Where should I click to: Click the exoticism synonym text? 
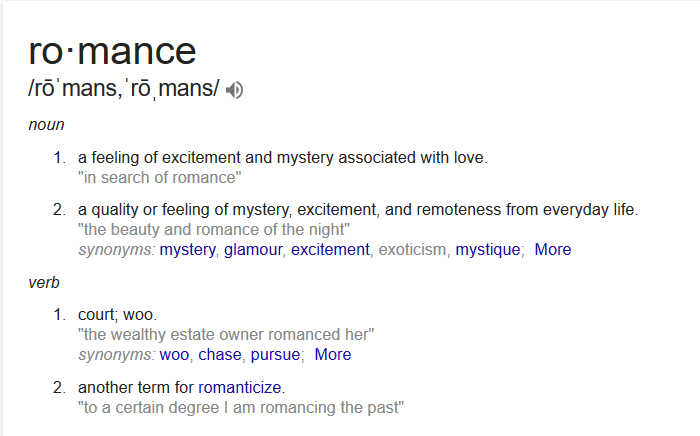412,249
